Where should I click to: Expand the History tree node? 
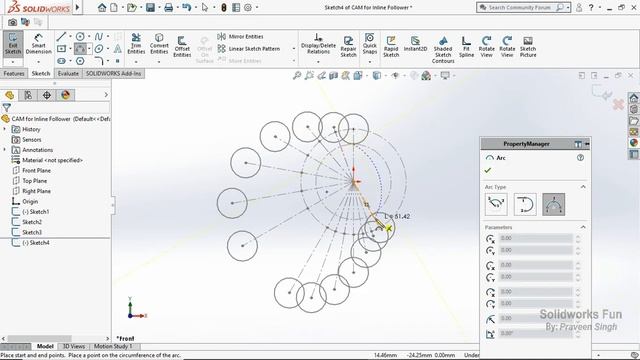(4, 129)
